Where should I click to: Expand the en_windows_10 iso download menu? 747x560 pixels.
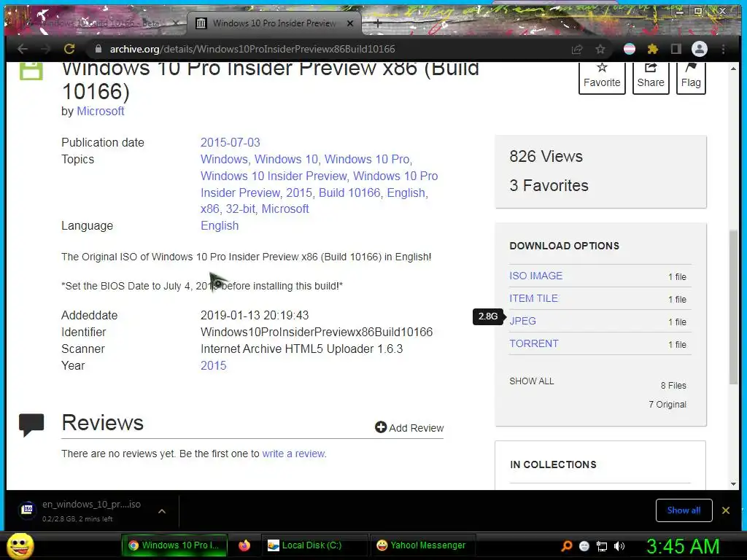coord(162,511)
